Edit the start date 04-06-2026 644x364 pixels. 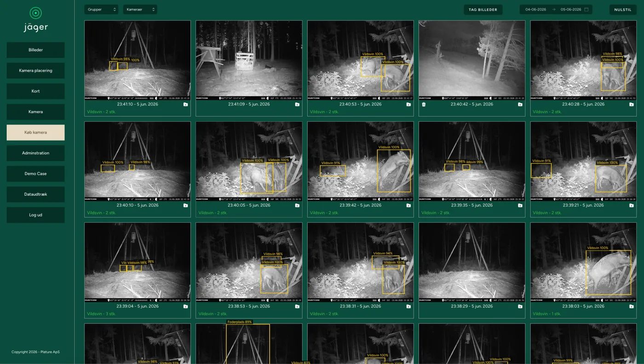(x=535, y=10)
